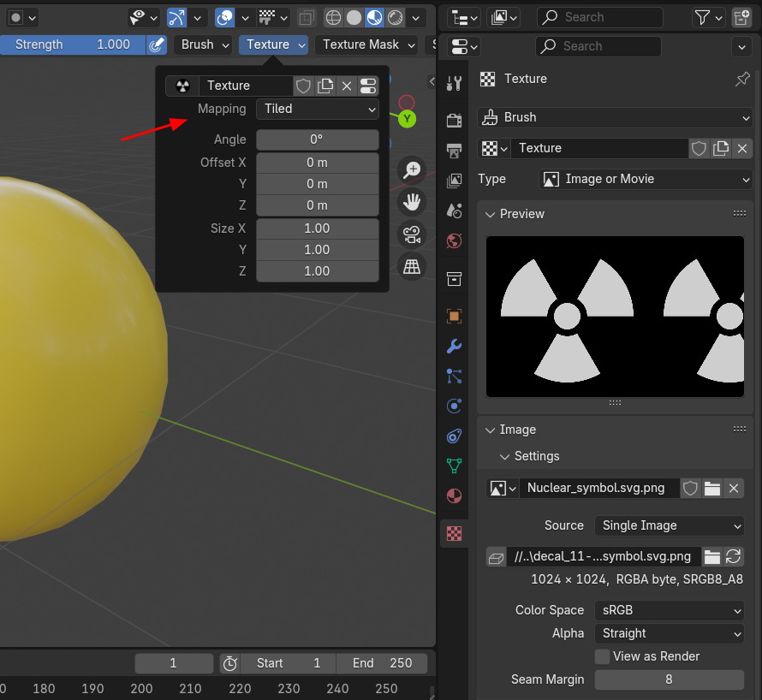Open the Object Constraints tab
The height and width of the screenshot is (700, 762).
point(454,436)
